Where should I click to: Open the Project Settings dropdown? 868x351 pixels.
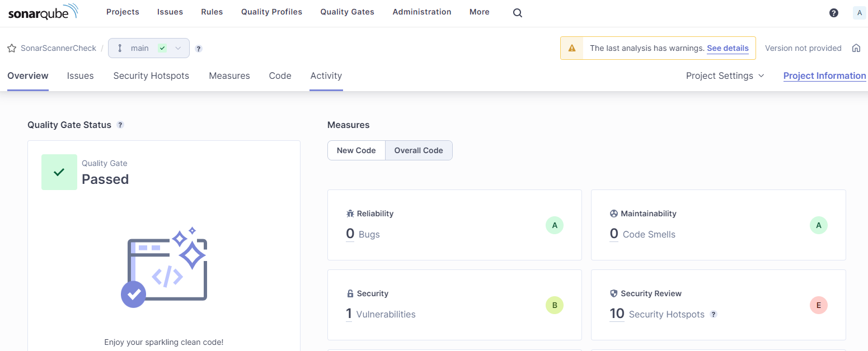725,76
